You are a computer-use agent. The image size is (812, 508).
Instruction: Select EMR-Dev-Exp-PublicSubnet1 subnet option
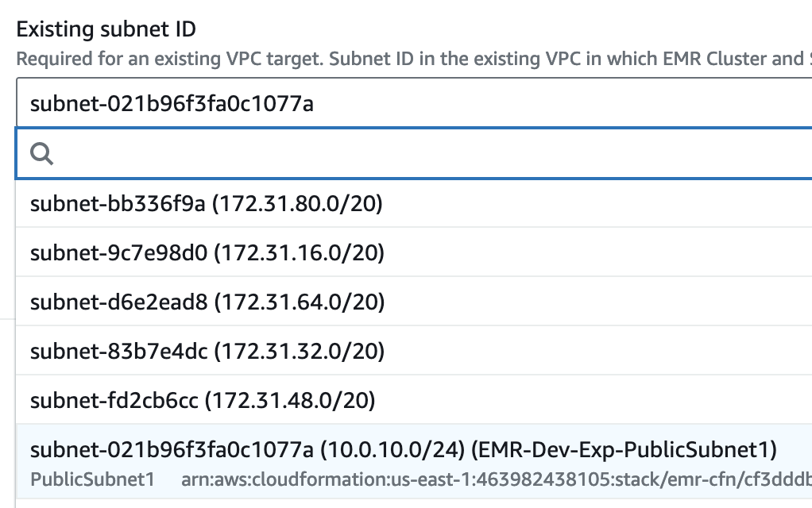point(414,462)
